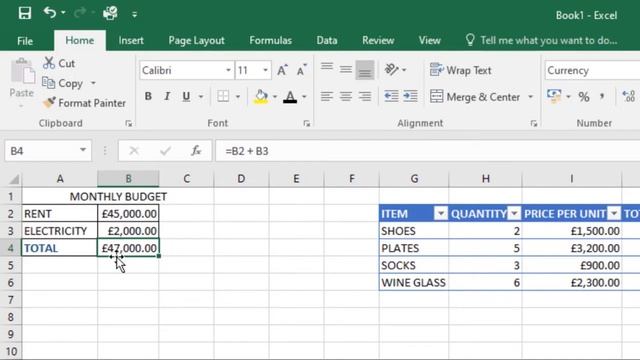Select the ELECTRICITY cell
Viewport: 640px width, 360px height.
(x=60, y=231)
